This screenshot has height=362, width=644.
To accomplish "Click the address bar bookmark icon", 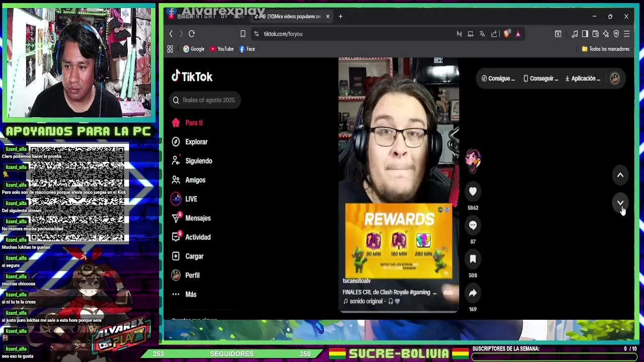I will (243, 34).
